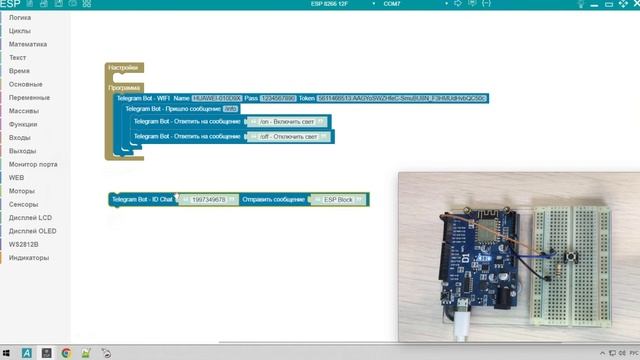Screen dimensions: 640x360
Task: Open the last pinned taskbar app icon
Action: click(x=106, y=353)
